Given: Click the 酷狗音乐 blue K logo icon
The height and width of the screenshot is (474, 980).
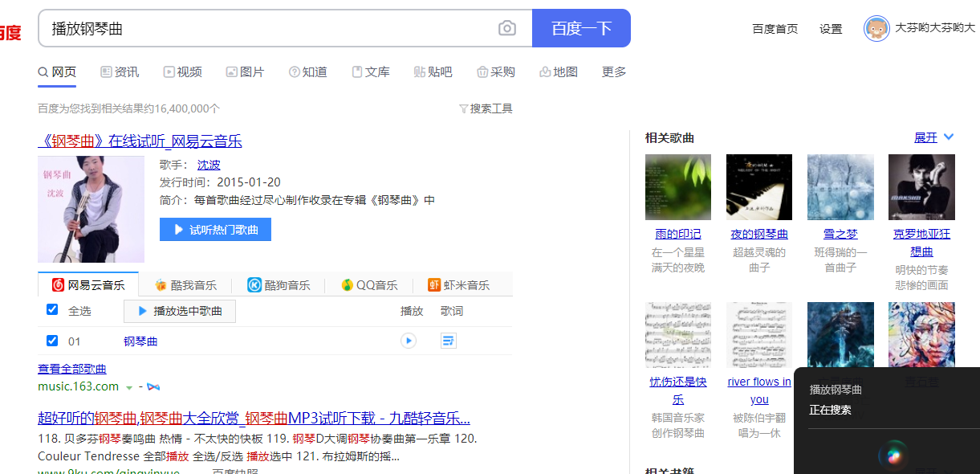Looking at the screenshot, I should [x=254, y=285].
